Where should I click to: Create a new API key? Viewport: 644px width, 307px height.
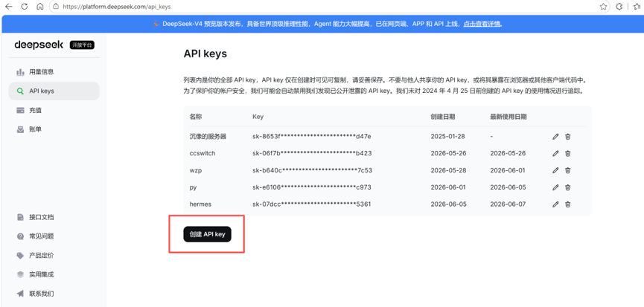click(x=208, y=234)
